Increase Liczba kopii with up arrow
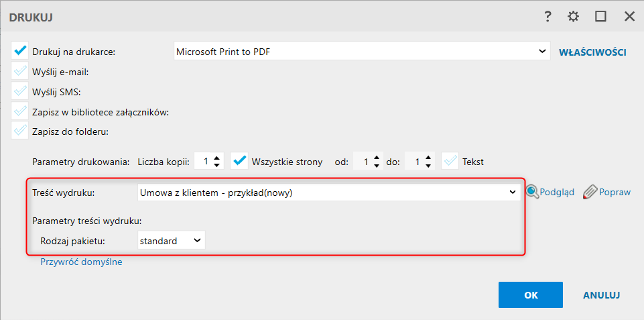This screenshot has width=644, height=320. pyautogui.click(x=218, y=158)
